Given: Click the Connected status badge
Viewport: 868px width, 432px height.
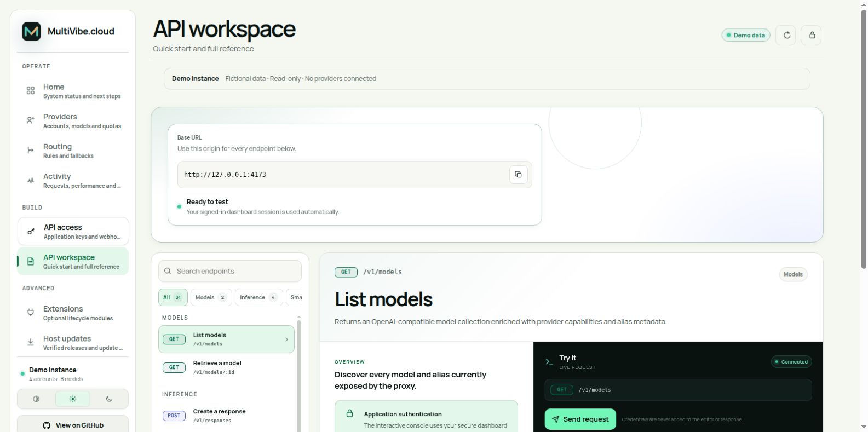Looking at the screenshot, I should [x=791, y=362].
